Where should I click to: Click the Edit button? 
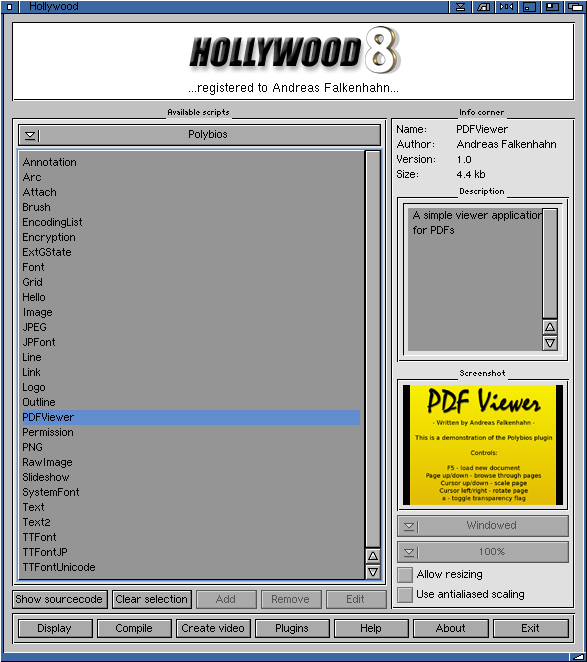tap(356, 599)
